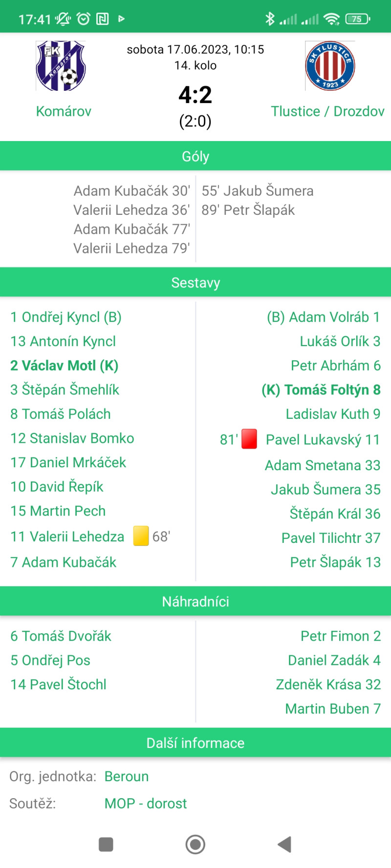Select the Další informace section header

(x=195, y=743)
